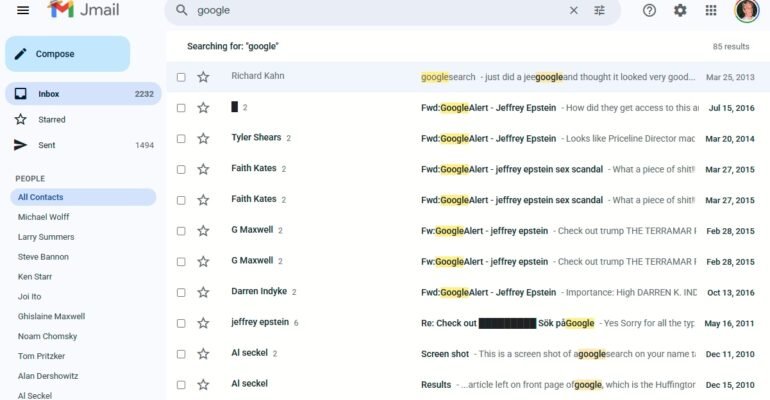Screen dimensions: 770x400
Task: Open contact Steve Bannon
Action: point(43,257)
